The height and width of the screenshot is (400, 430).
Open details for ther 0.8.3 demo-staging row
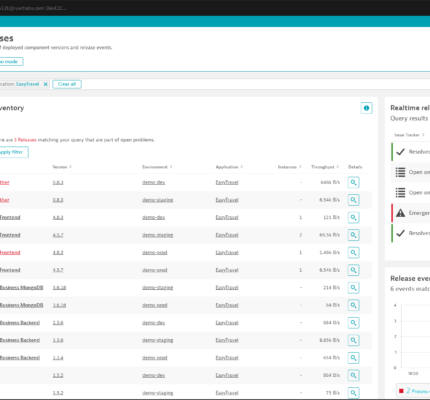tap(353, 200)
